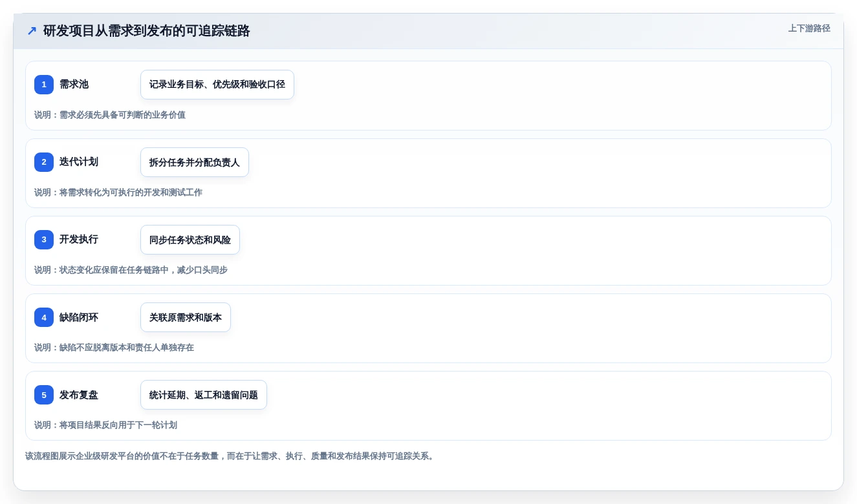Select the 拆分任务并分配负责人 chip
The height and width of the screenshot is (504, 857).
pyautogui.click(x=195, y=162)
